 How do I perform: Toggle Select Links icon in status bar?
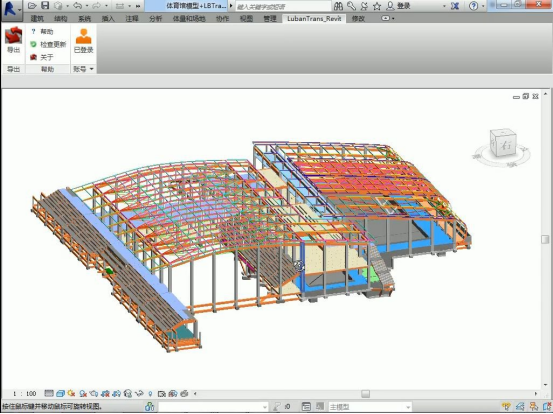[506, 407]
